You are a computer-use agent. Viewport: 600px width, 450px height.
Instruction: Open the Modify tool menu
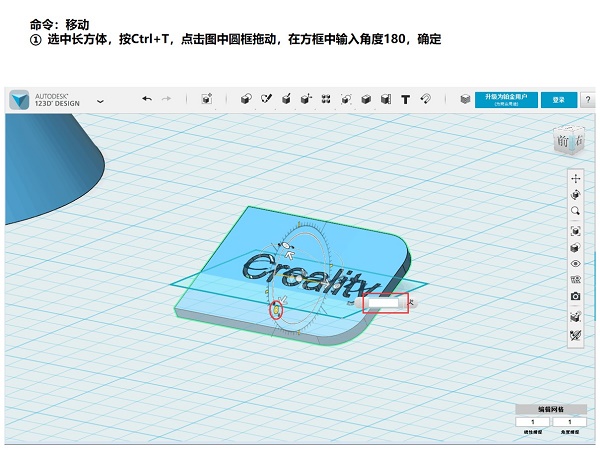306,99
